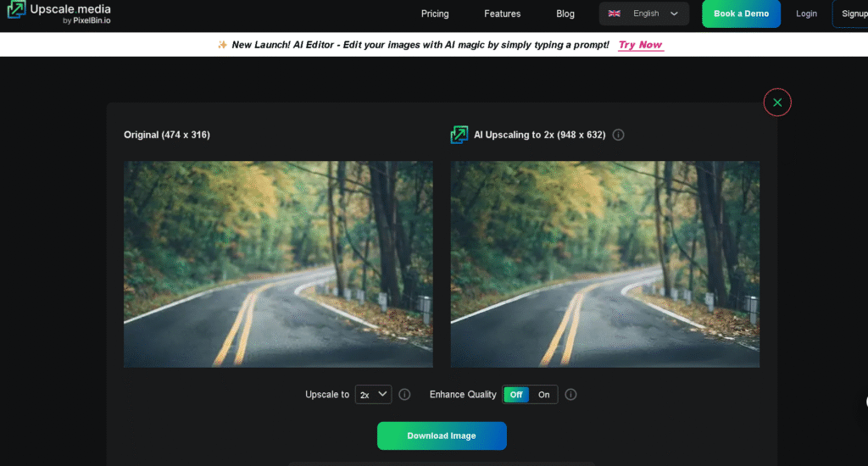This screenshot has height=466, width=868.
Task: Expand the English language dropdown
Action: pyautogui.click(x=644, y=14)
